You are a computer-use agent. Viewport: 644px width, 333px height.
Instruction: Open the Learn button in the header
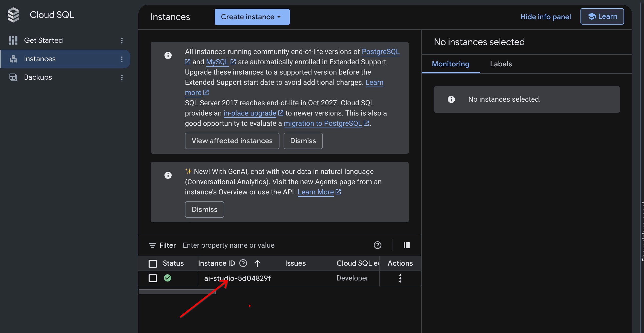point(602,16)
